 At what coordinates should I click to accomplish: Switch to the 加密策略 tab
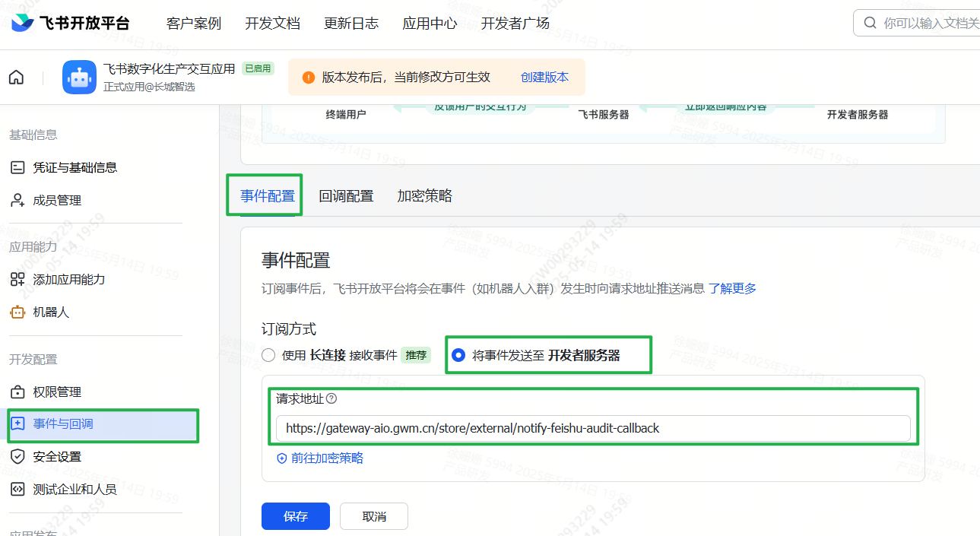click(424, 195)
